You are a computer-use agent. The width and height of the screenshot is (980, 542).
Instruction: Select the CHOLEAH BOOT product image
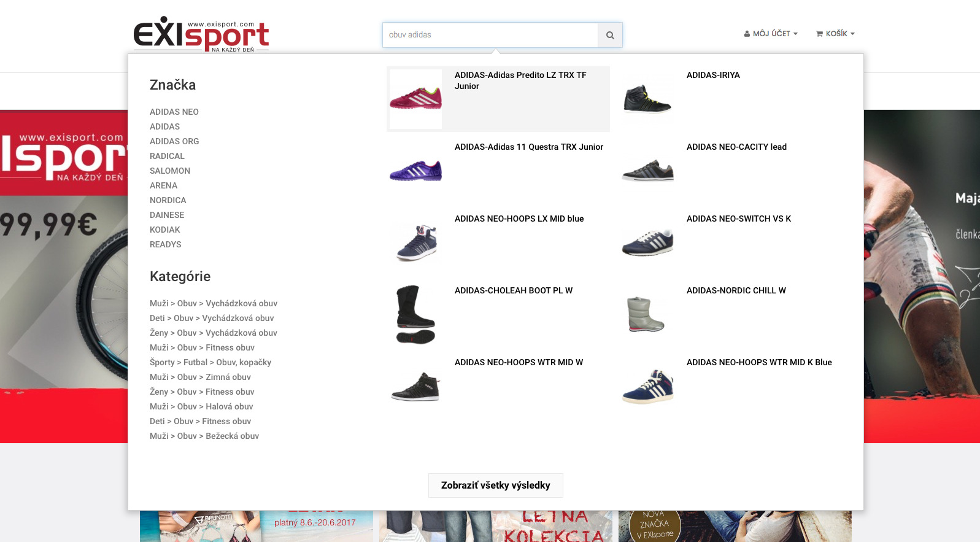pos(415,314)
